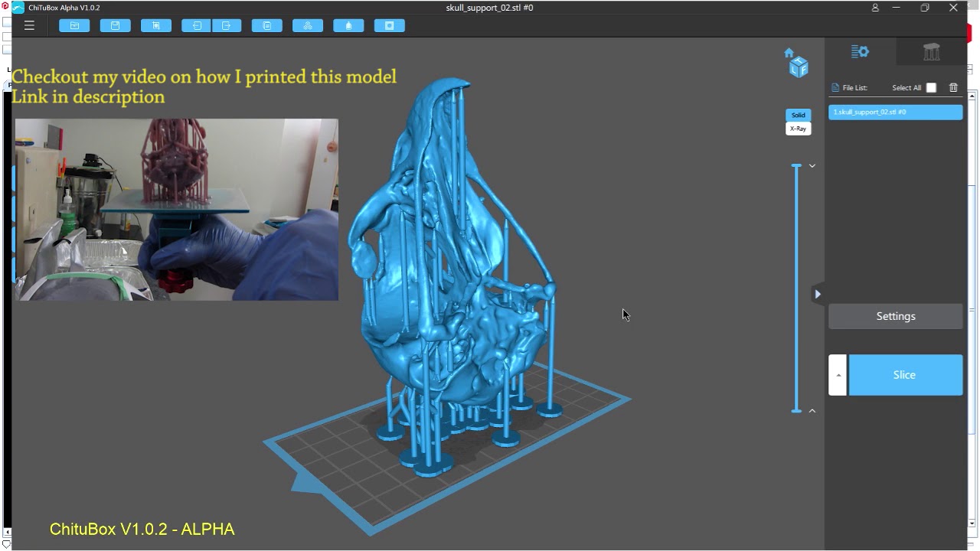Select 1.skull_support_02.stl #0 in file list
Image resolution: width=980 pixels, height=551 pixels.
[896, 112]
